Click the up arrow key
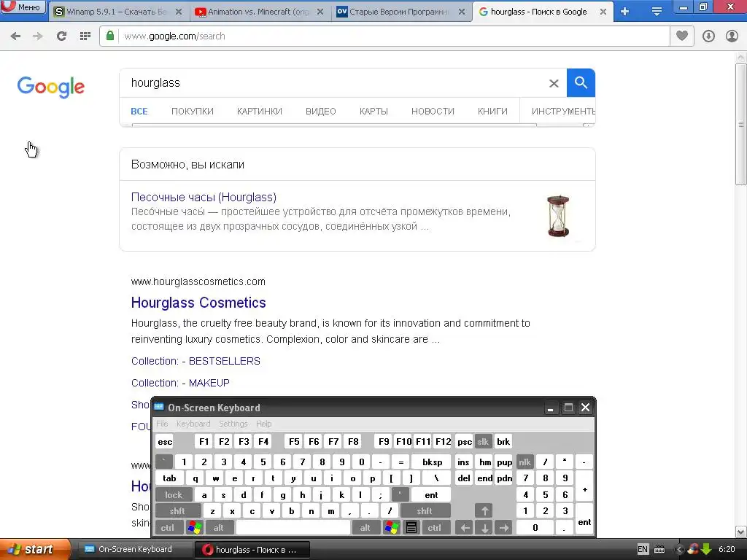747x560 pixels. coord(484,511)
